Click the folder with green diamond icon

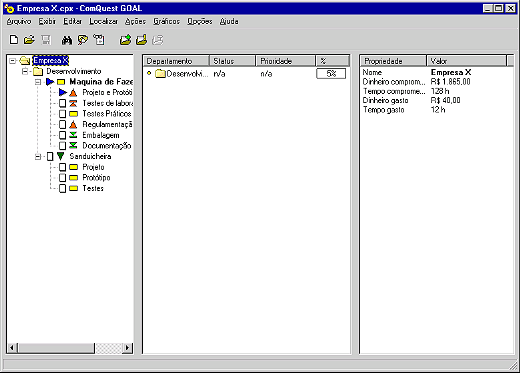[x=125, y=40]
